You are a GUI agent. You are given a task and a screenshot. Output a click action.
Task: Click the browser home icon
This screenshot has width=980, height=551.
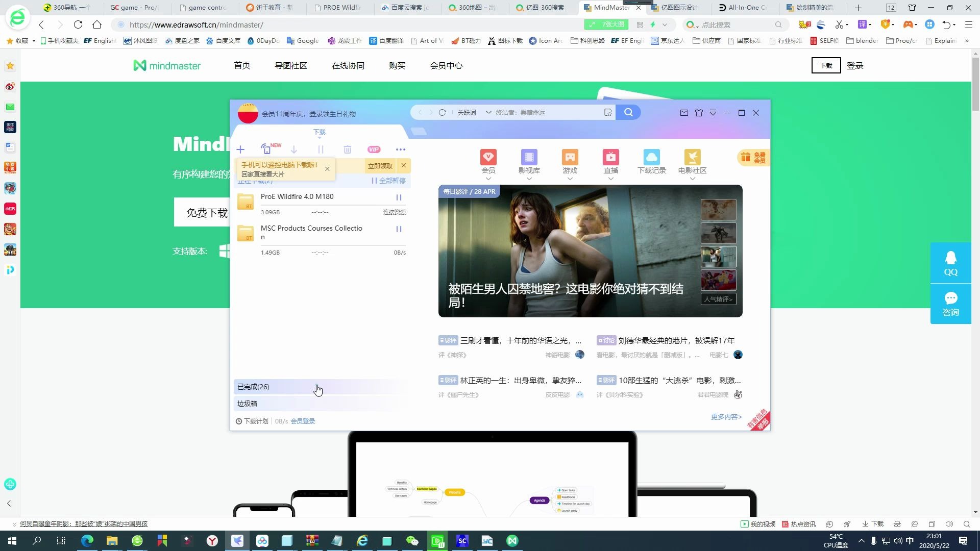(97, 24)
